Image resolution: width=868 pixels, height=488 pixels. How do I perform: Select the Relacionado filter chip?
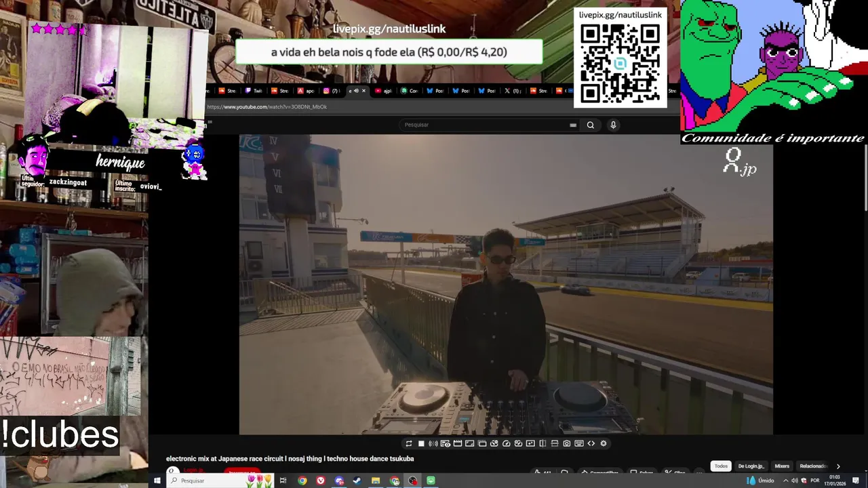(813, 466)
